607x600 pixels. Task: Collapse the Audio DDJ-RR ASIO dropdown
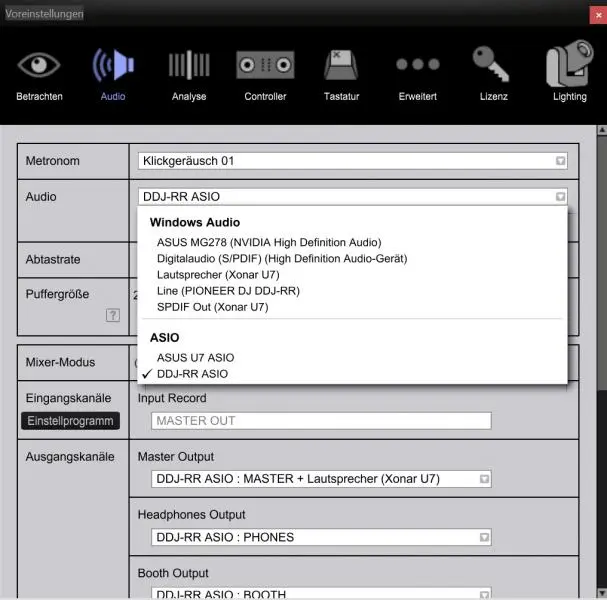353,197
